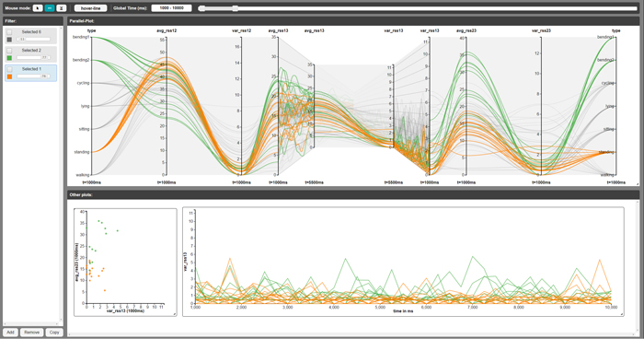Click sitting on the left type axis
The width and height of the screenshot is (644, 339).
[84, 129]
